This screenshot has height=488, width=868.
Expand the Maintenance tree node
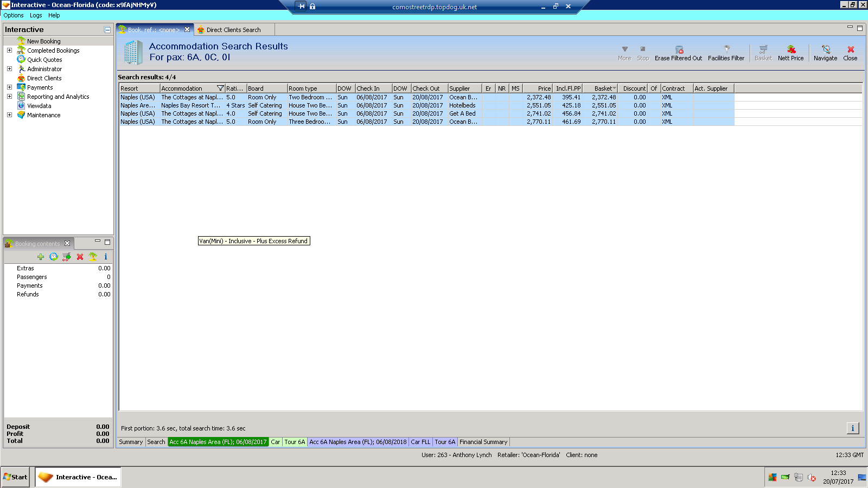coord(9,115)
